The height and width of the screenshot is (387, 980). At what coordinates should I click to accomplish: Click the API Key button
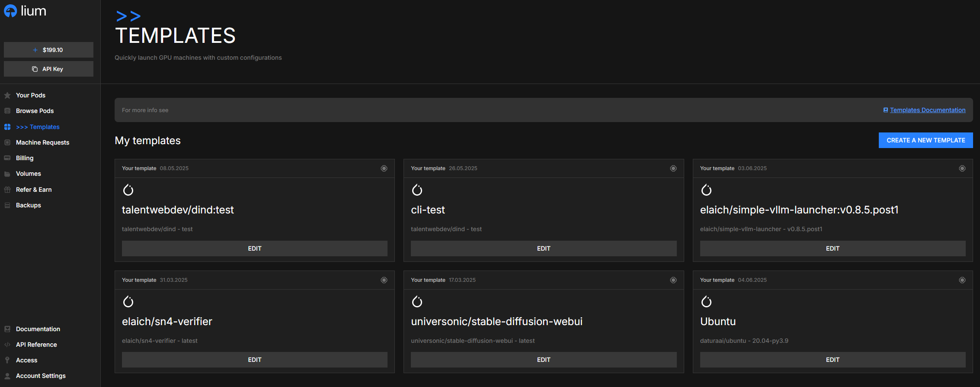(48, 69)
